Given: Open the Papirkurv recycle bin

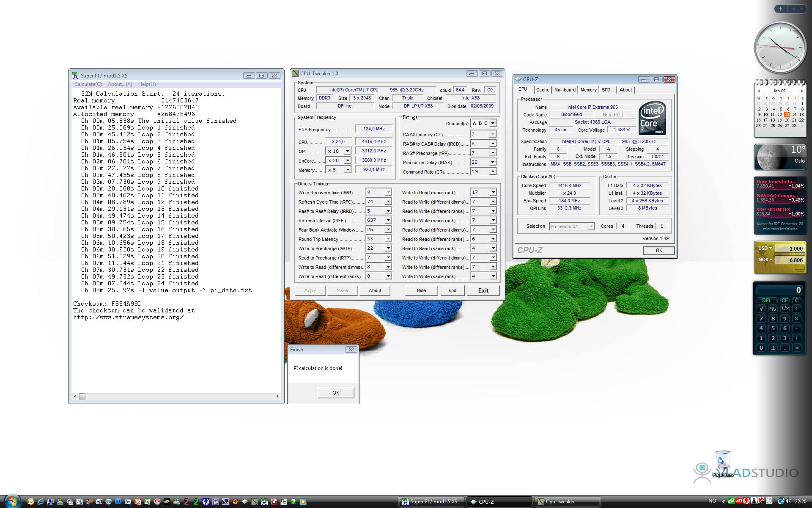Looking at the screenshot, I should [x=723, y=464].
